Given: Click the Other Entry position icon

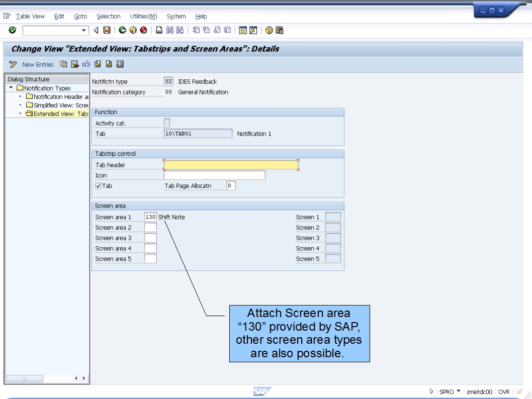Looking at the screenshot, I should [x=120, y=64].
